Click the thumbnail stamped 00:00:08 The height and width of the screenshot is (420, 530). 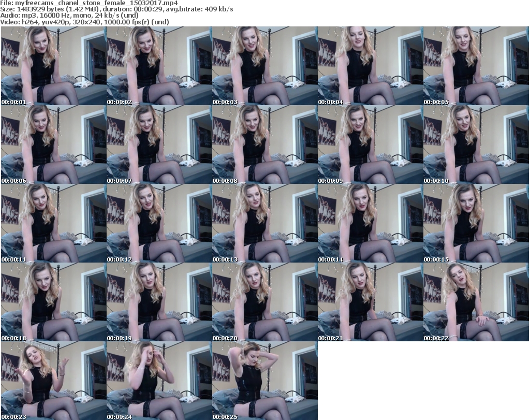(264, 144)
